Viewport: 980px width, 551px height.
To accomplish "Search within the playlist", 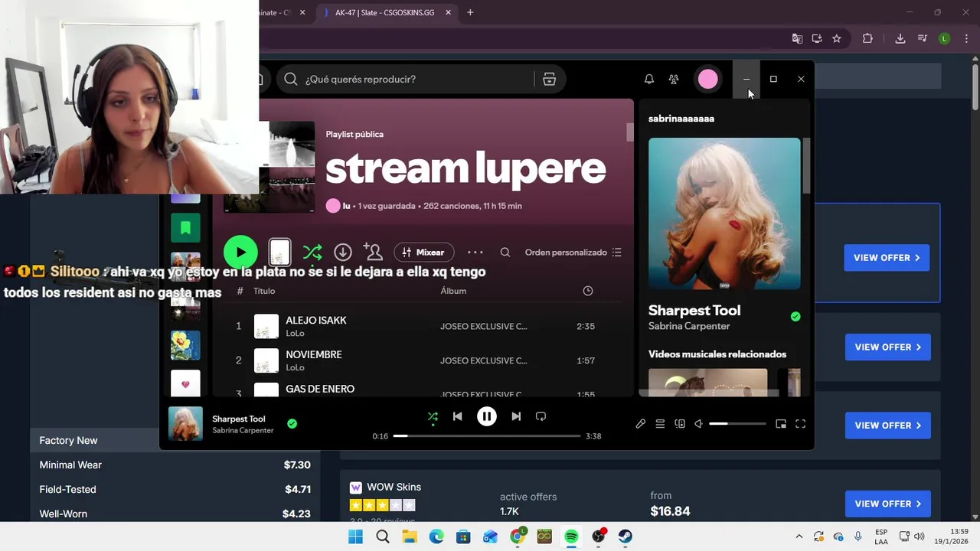I will coord(505,253).
